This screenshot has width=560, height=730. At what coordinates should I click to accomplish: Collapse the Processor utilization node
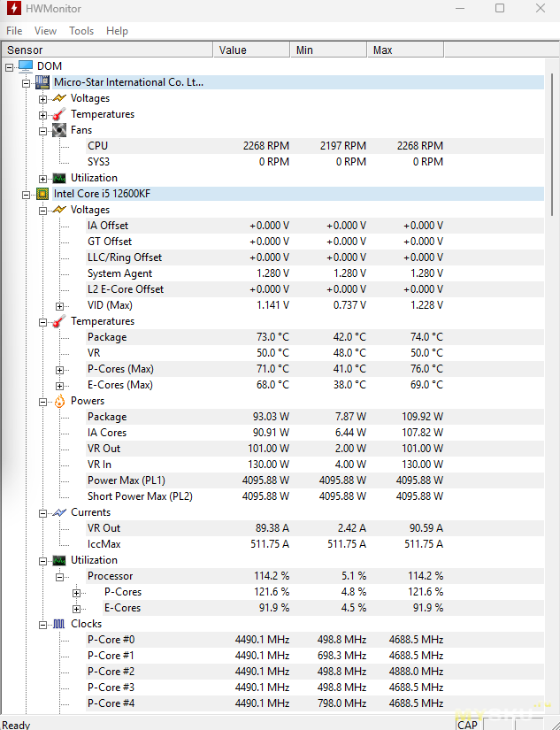59,576
